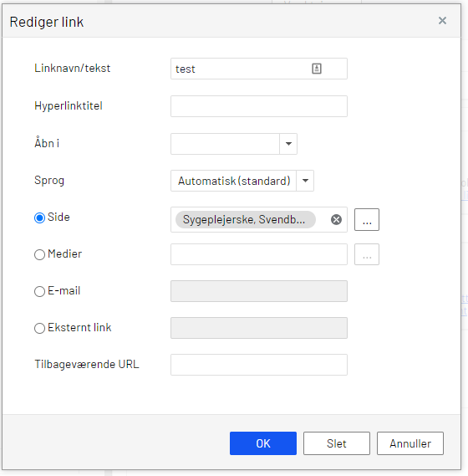The width and height of the screenshot is (468, 476).
Task: Remove the selected Sygeplejerske page with the X icon
Action: (336, 219)
